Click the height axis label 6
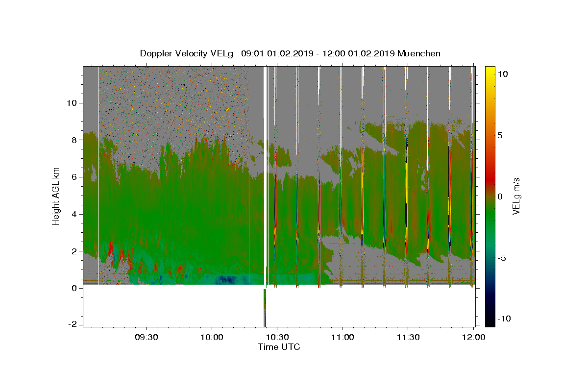The image size is (588, 392). point(75,177)
